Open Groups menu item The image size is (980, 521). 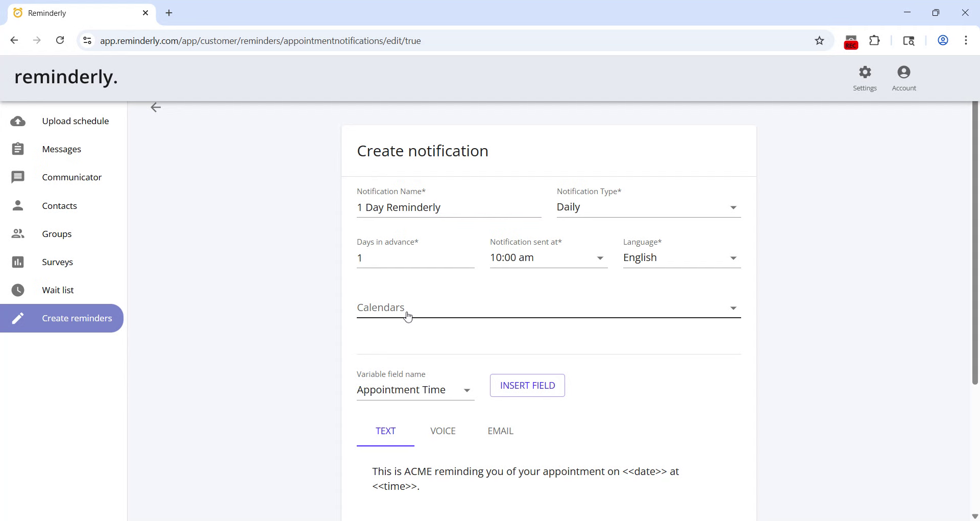62,234
